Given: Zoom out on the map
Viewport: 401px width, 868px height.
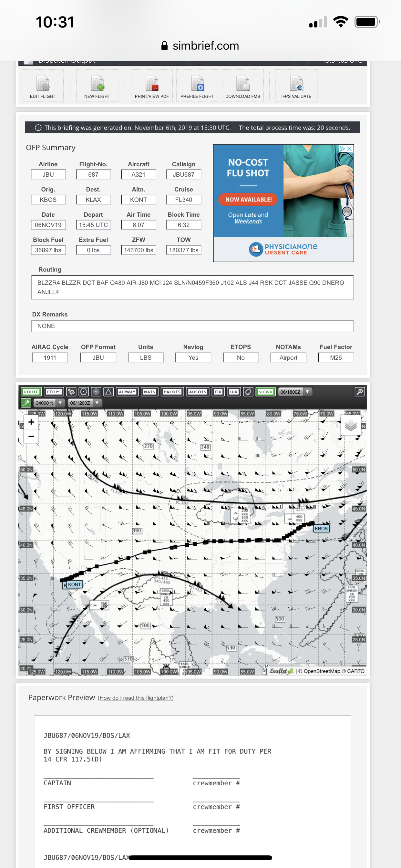Looking at the screenshot, I should coord(31,436).
